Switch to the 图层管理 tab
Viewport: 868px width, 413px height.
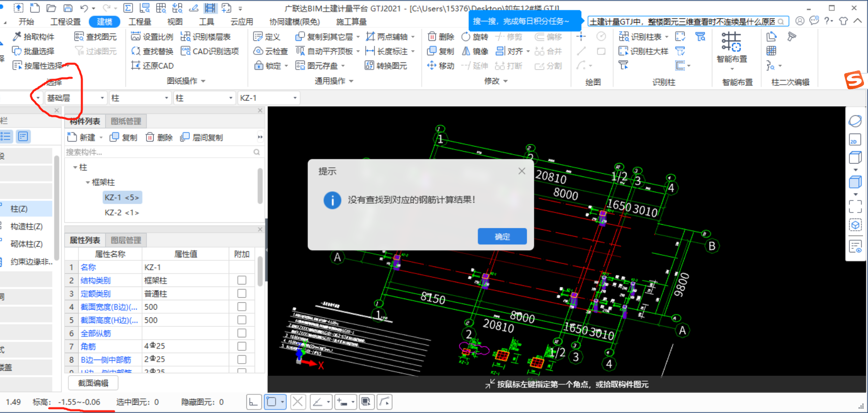tap(126, 240)
